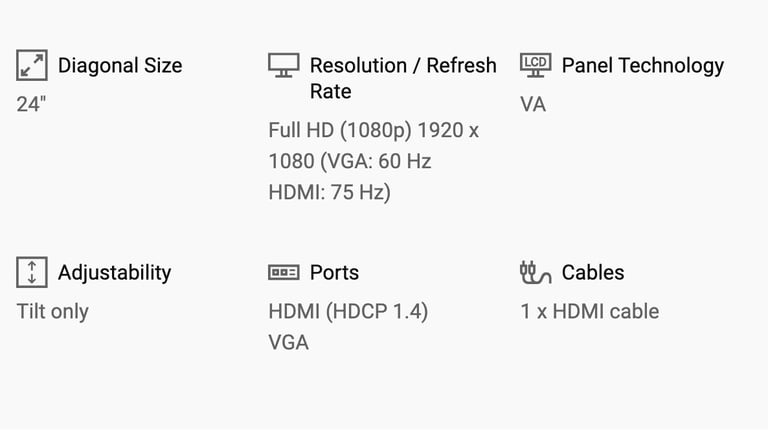This screenshot has width=768, height=431.
Task: Click the VA panel type value
Action: (x=533, y=105)
